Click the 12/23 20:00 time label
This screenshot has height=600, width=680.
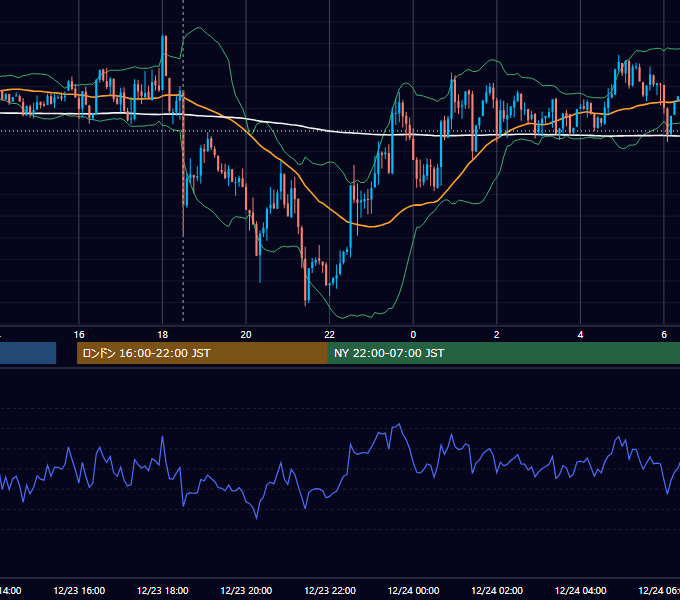point(246,590)
